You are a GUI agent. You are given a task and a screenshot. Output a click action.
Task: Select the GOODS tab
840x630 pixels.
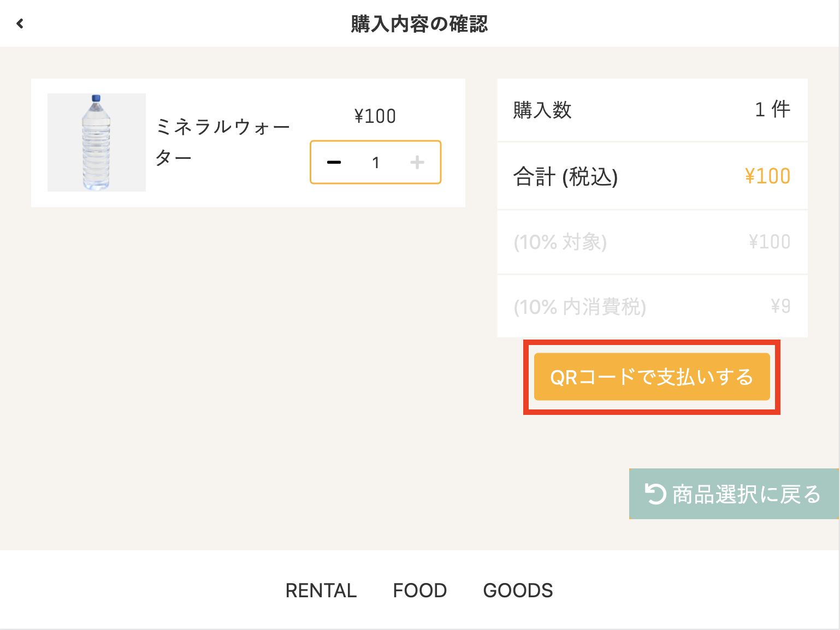coord(518,590)
